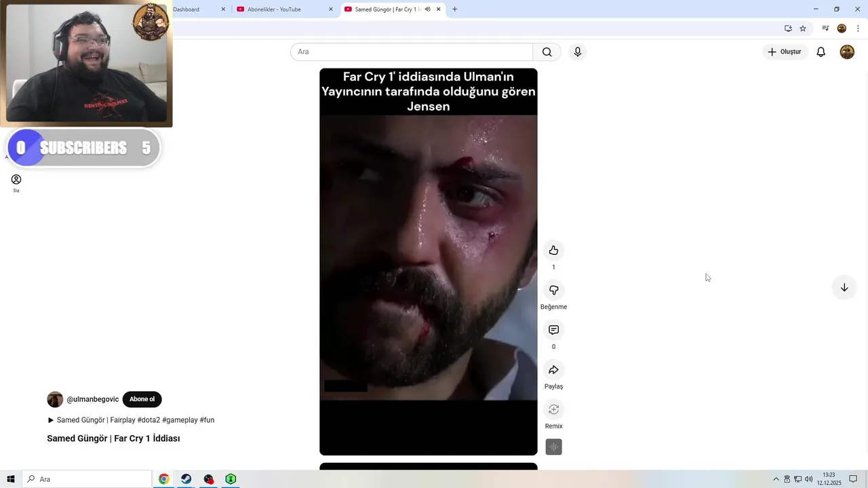
Task: Pause the Shorts video player
Action: (x=429, y=262)
